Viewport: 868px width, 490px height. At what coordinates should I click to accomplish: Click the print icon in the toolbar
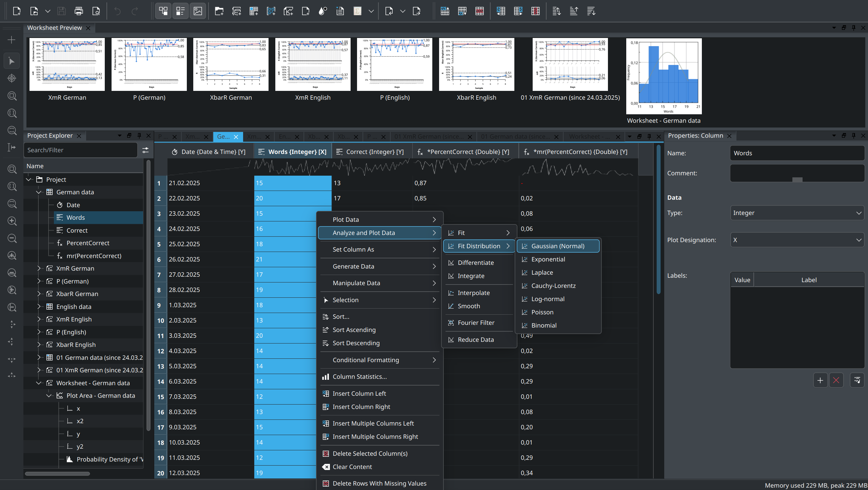pyautogui.click(x=79, y=11)
